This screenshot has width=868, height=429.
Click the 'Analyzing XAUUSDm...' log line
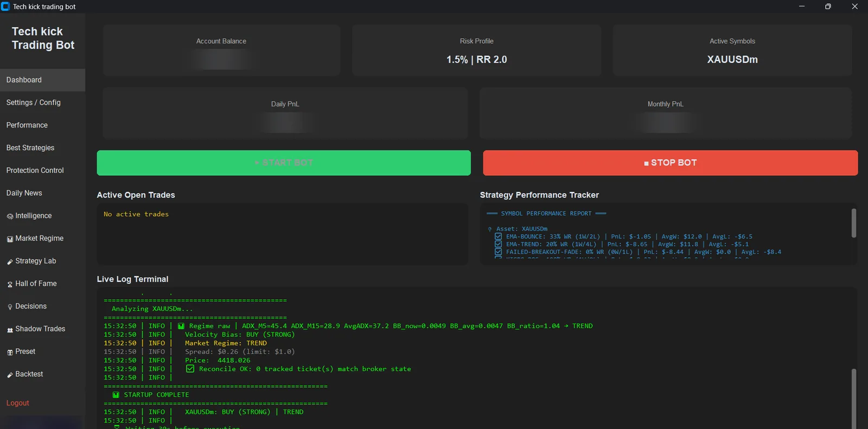(x=152, y=309)
